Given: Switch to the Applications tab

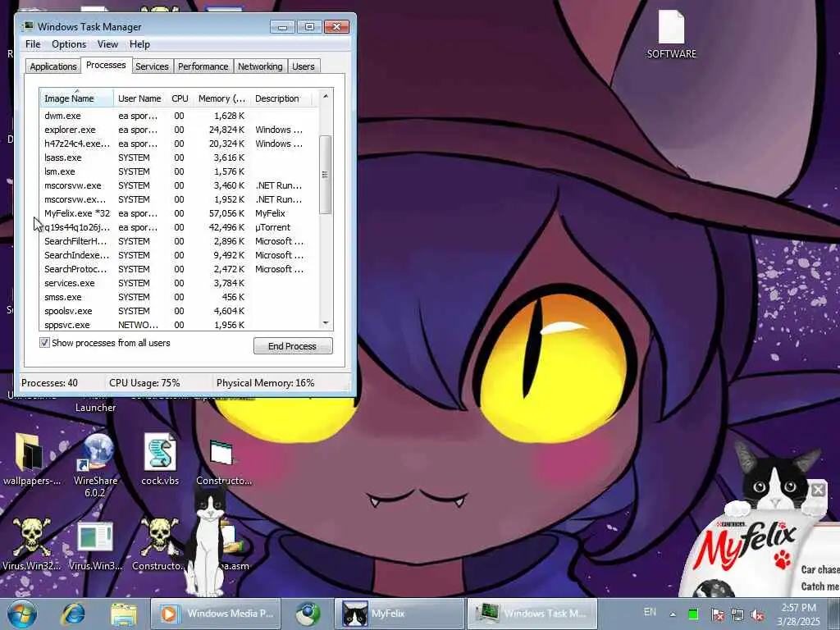Looking at the screenshot, I should (x=53, y=66).
